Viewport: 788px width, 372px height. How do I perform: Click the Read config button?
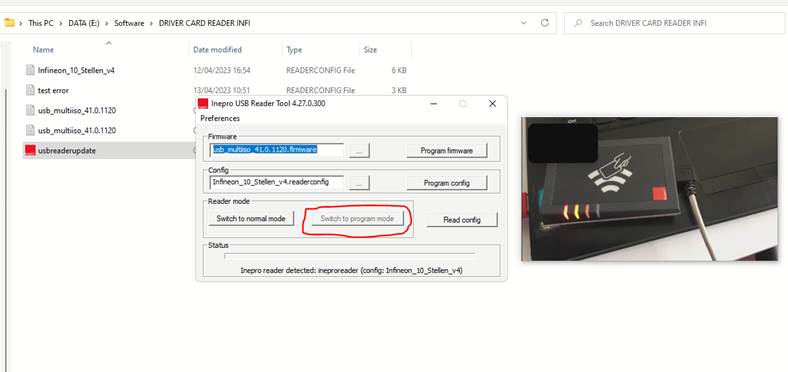point(462,220)
